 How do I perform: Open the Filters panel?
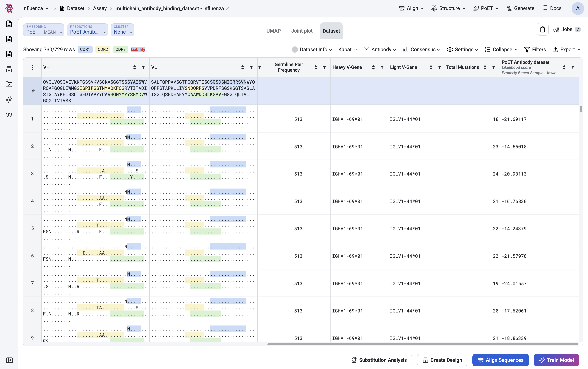point(535,50)
